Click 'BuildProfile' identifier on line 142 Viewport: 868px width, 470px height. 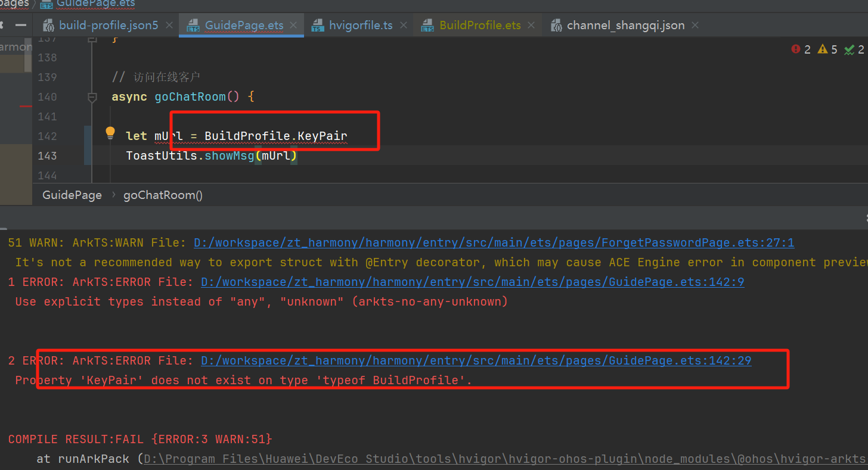click(x=247, y=136)
